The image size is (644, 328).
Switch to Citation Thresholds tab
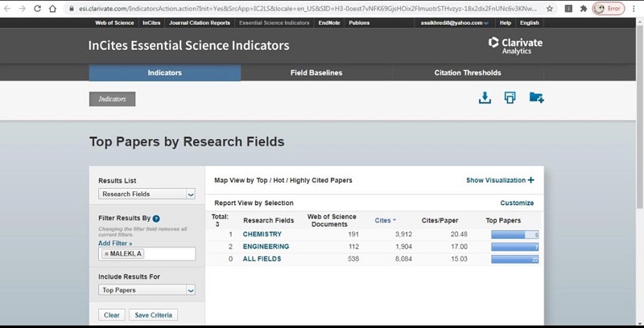pyautogui.click(x=468, y=72)
